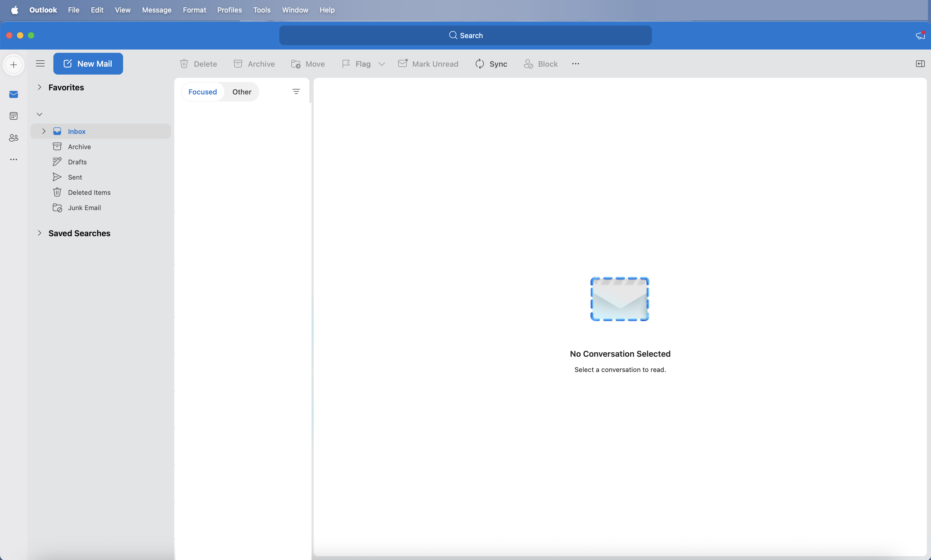Viewport: 931px width, 560px height.
Task: Click the Archive box toolbar icon
Action: (238, 64)
